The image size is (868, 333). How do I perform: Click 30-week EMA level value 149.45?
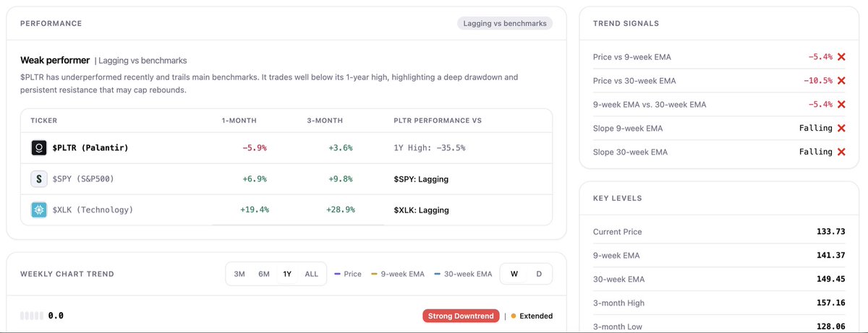point(830,280)
